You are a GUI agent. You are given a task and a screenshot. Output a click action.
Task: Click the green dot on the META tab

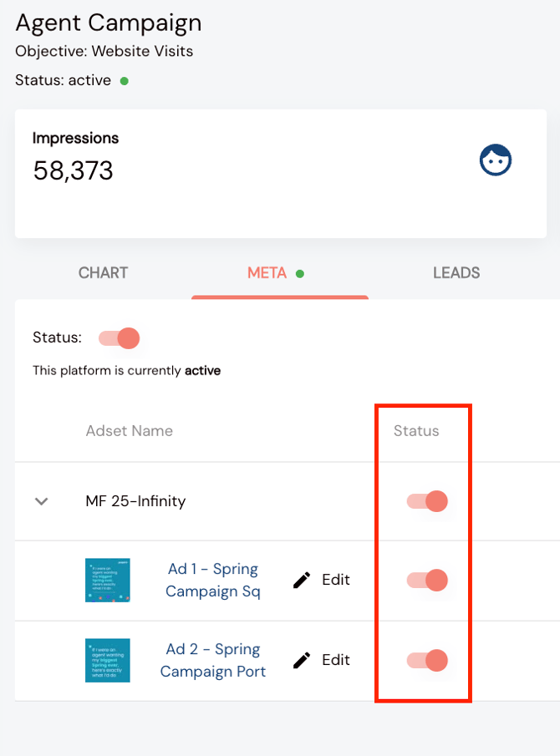(300, 274)
